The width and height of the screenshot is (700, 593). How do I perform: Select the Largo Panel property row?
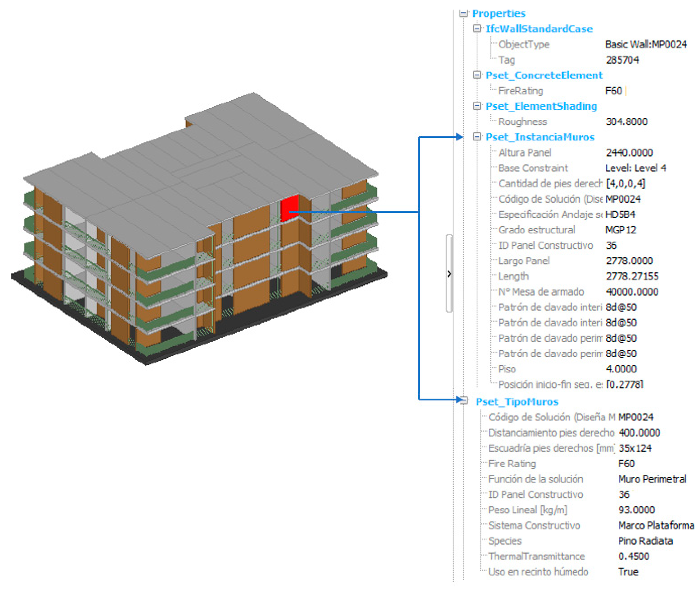coord(524,261)
